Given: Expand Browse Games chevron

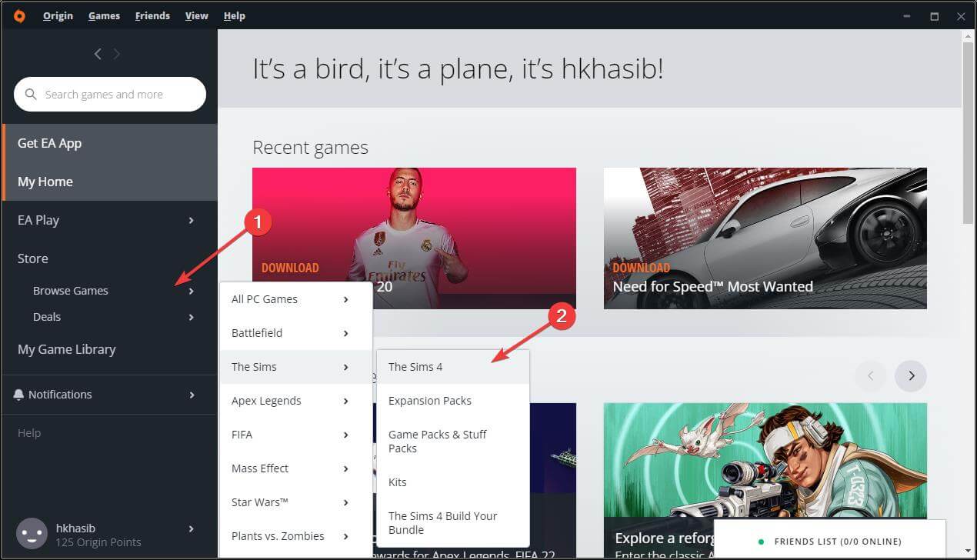Looking at the screenshot, I should (192, 291).
